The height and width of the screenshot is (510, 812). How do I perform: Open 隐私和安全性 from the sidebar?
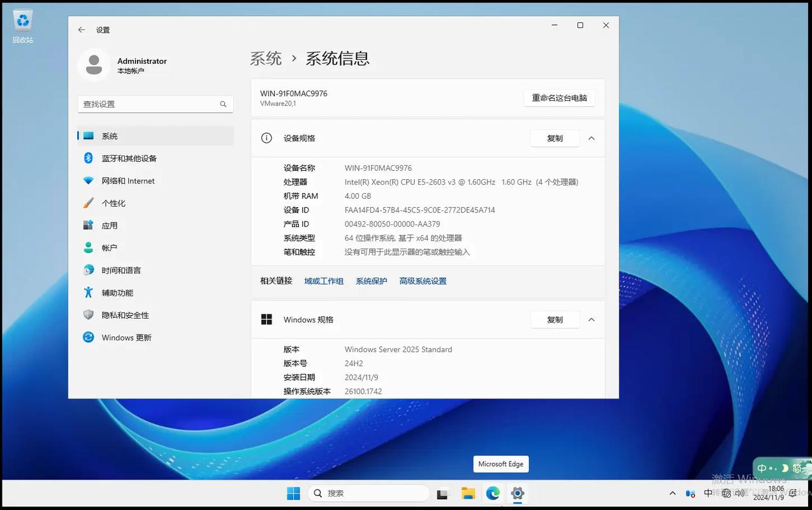126,314
